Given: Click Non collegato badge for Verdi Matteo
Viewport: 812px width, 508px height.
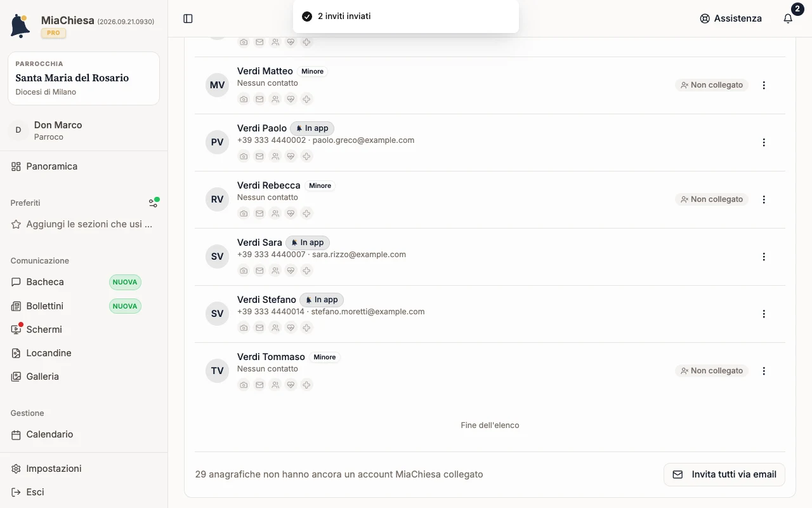Looking at the screenshot, I should coord(712,85).
